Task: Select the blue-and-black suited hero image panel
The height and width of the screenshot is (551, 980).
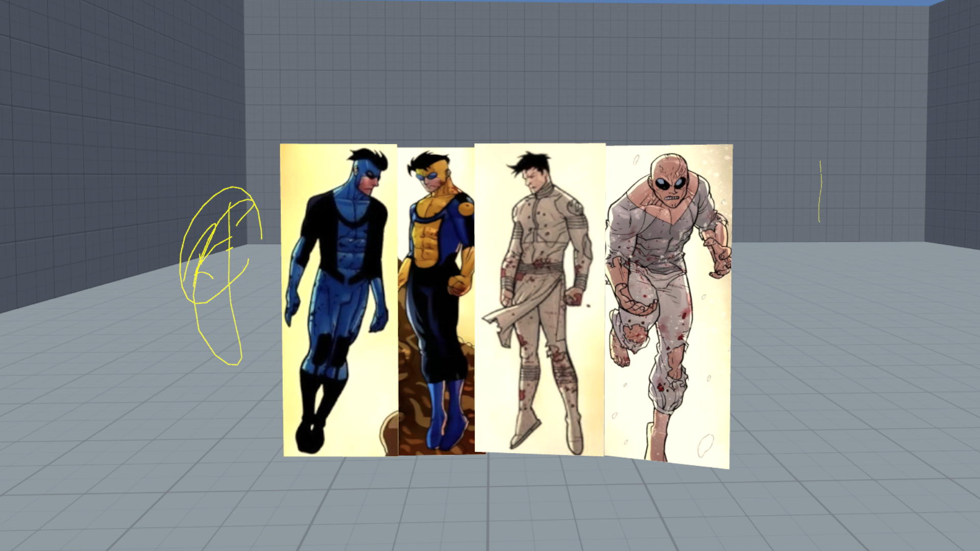Action: (340, 300)
